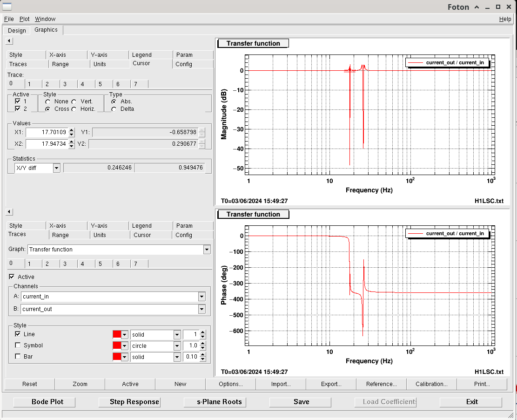Increase X1 cursor value with up arrow
Image resolution: width=517 pixels, height=420 pixels.
point(71,130)
